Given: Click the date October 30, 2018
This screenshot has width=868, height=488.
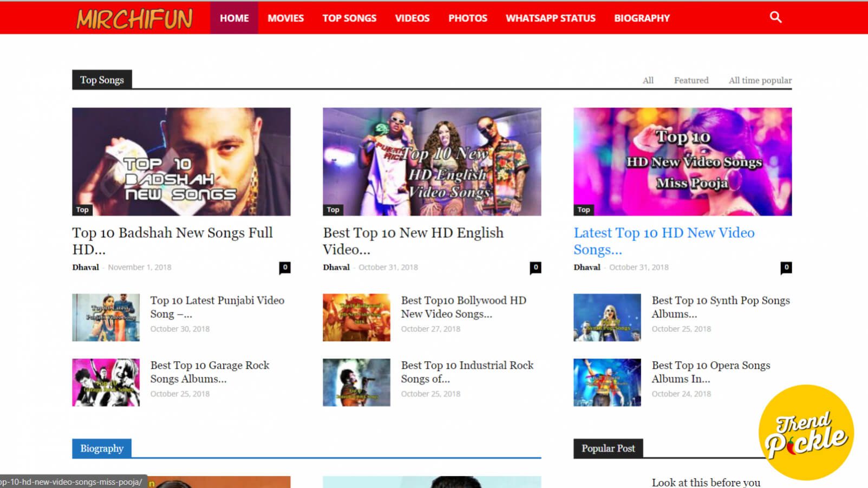Looking at the screenshot, I should point(180,329).
